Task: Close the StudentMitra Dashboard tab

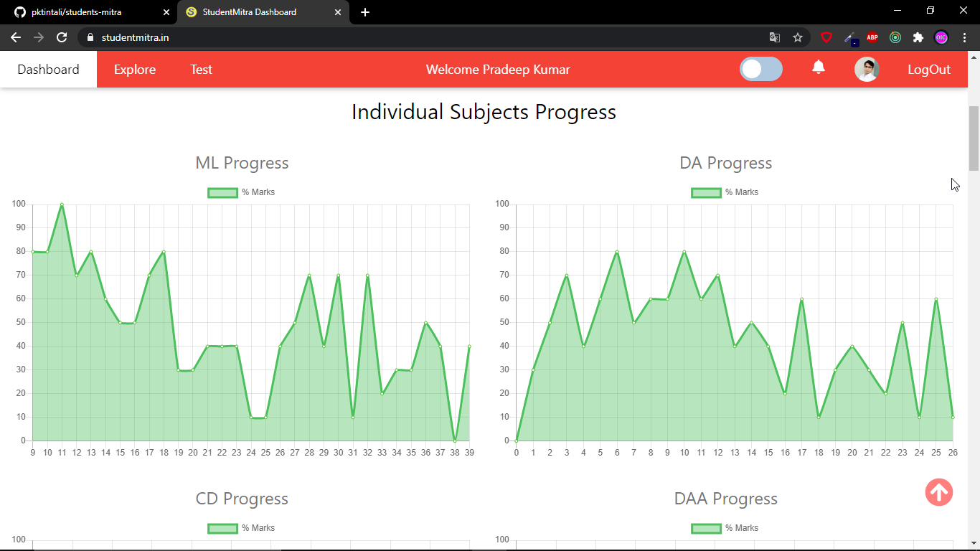Action: pos(338,12)
